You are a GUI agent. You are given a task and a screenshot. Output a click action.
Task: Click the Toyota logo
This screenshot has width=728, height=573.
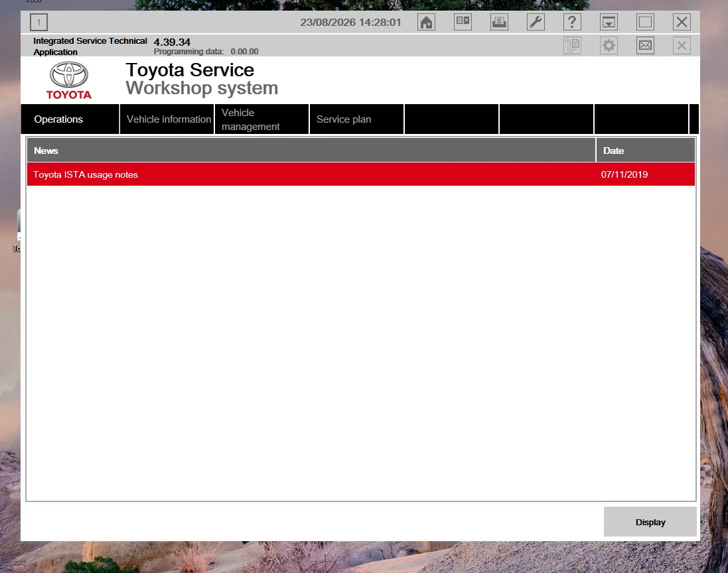pyautogui.click(x=69, y=80)
